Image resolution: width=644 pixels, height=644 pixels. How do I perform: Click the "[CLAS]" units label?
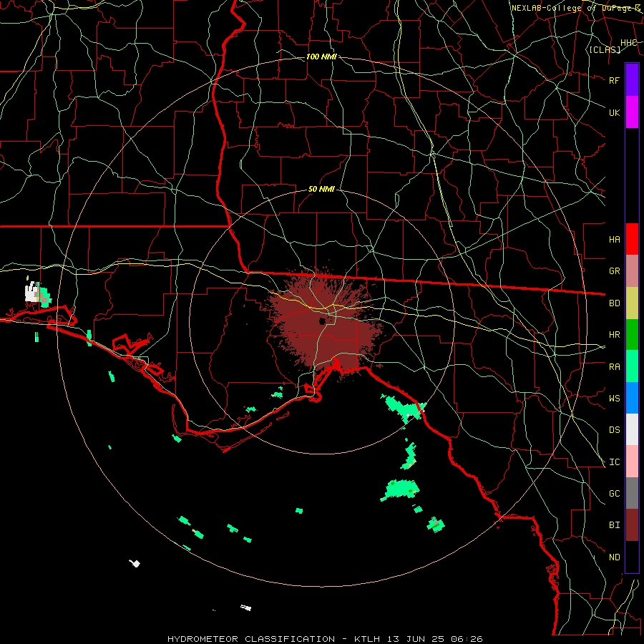(x=605, y=49)
